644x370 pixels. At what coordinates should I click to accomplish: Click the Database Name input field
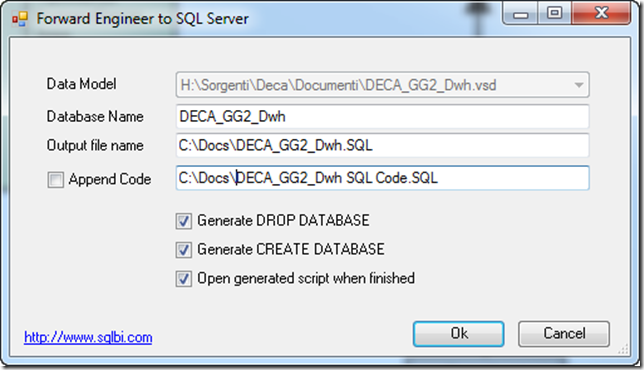(x=382, y=117)
